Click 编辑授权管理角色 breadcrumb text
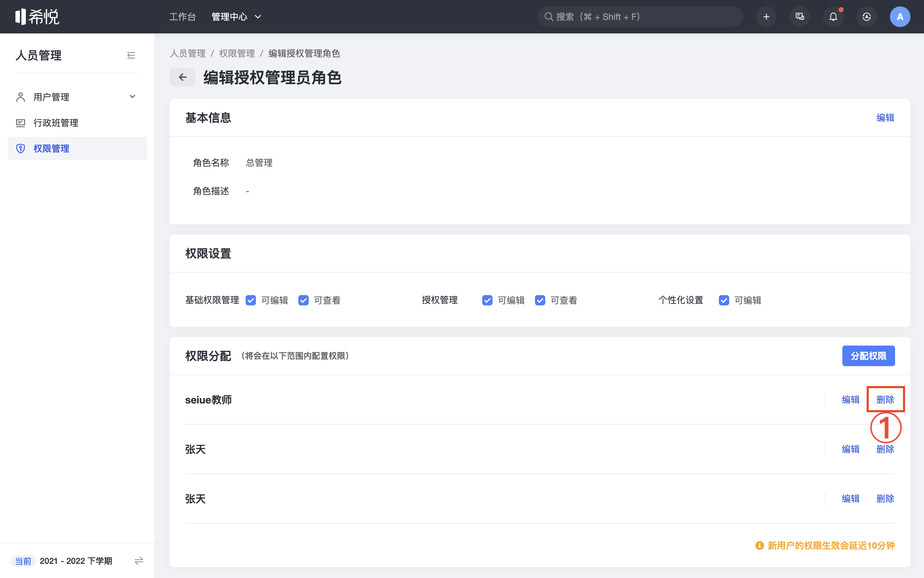924x578 pixels. tap(304, 53)
